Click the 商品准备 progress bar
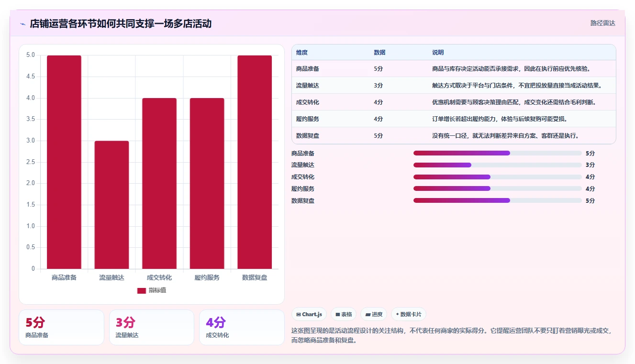The width and height of the screenshot is (635, 364). coord(498,153)
